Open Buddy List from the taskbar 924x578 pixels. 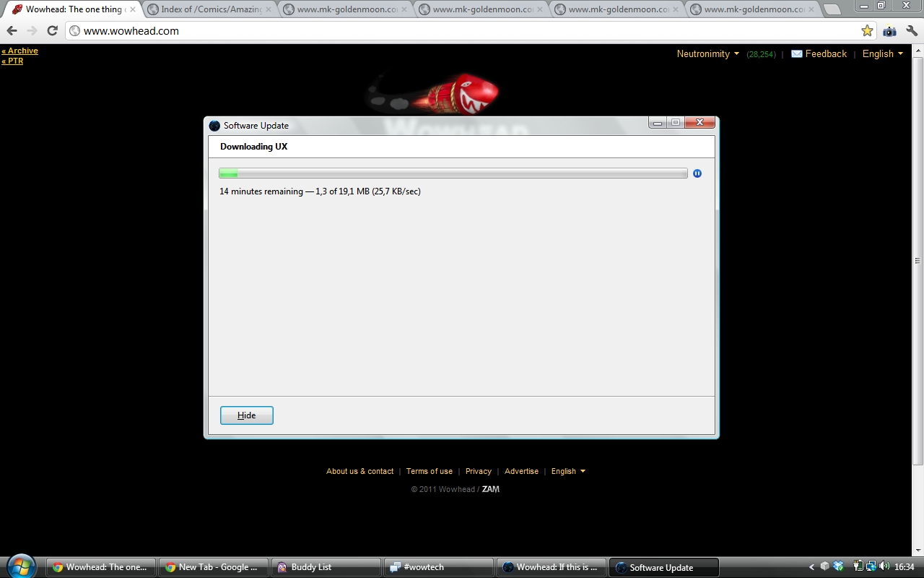pyautogui.click(x=326, y=567)
